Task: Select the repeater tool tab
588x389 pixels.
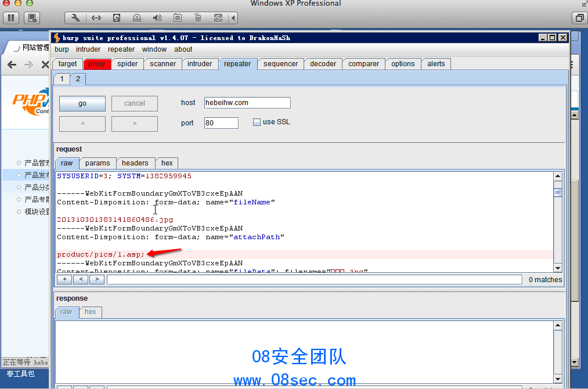Action: pyautogui.click(x=237, y=64)
